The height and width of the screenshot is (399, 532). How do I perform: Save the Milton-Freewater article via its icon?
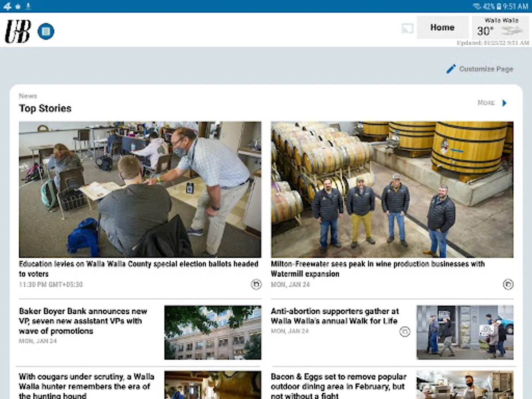click(x=508, y=284)
